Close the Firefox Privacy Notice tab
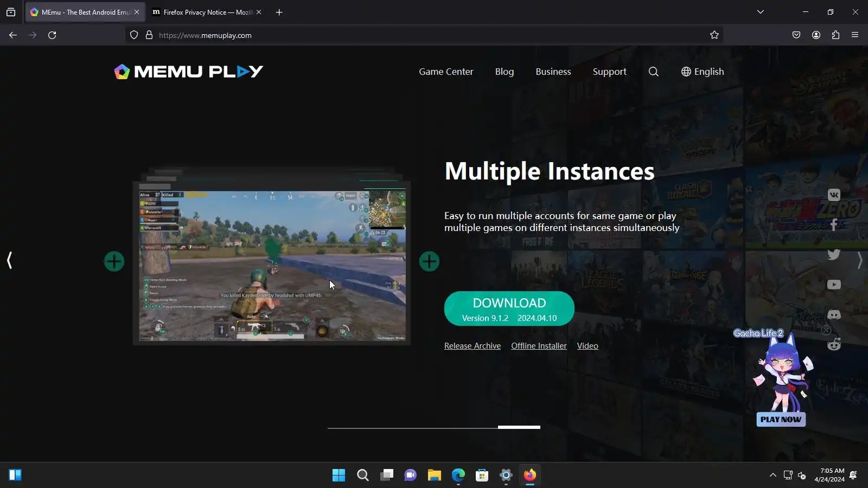The height and width of the screenshot is (488, 868). coord(259,12)
